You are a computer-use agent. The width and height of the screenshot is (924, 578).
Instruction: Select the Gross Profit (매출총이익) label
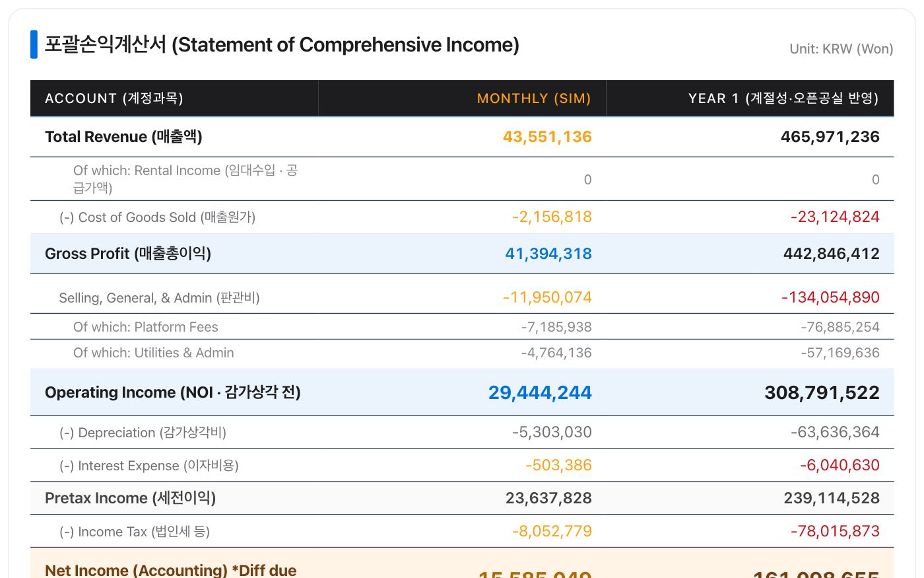click(x=128, y=254)
